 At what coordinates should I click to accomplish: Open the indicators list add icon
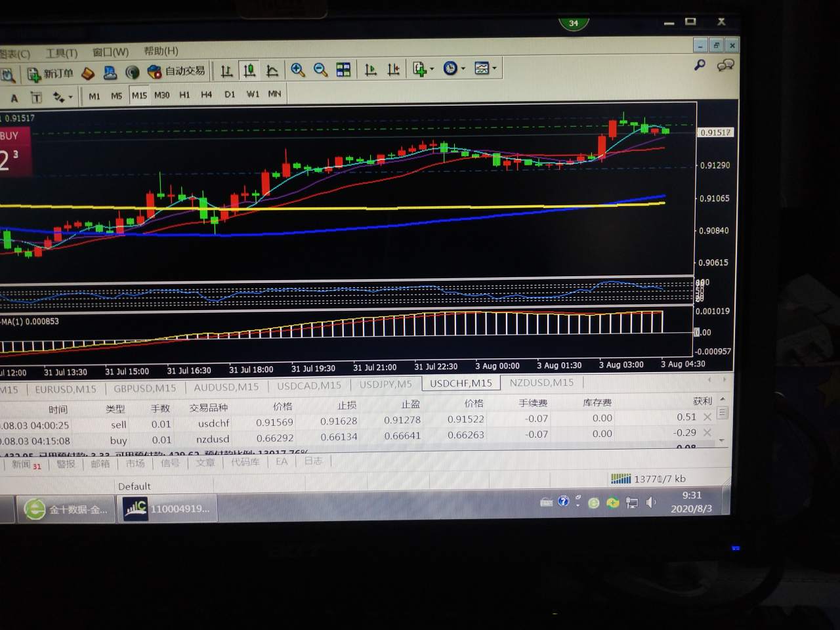pyautogui.click(x=420, y=68)
